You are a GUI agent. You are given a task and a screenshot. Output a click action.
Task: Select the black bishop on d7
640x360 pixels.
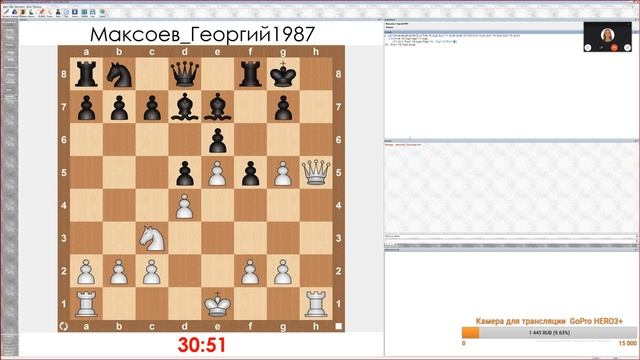click(x=184, y=107)
